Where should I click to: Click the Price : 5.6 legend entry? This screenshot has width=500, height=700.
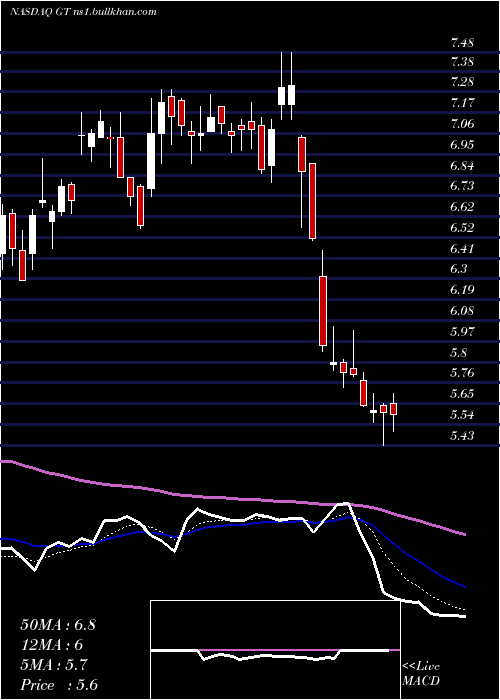(59, 685)
